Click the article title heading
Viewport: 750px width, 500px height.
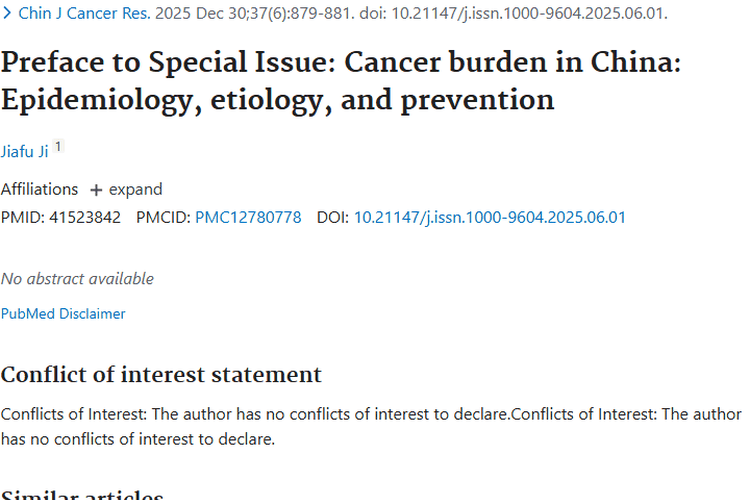tap(340, 82)
